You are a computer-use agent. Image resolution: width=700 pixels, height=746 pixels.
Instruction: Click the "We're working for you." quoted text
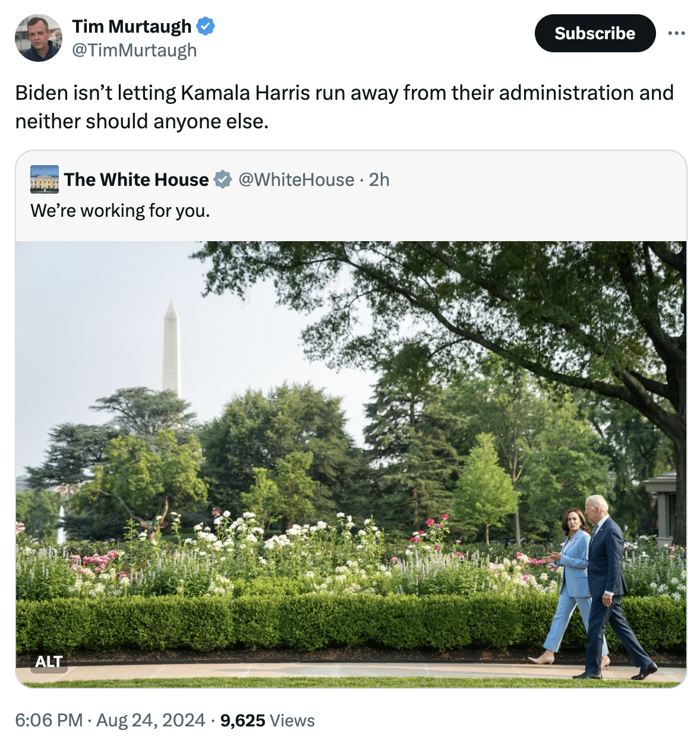[x=120, y=211]
